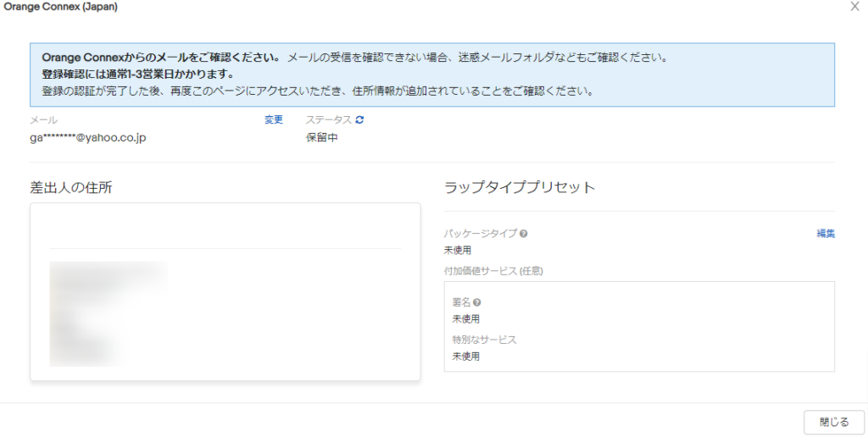Click the Orange Connex (Japan) dialog title
This screenshot has height=437, width=868.
(60, 7)
